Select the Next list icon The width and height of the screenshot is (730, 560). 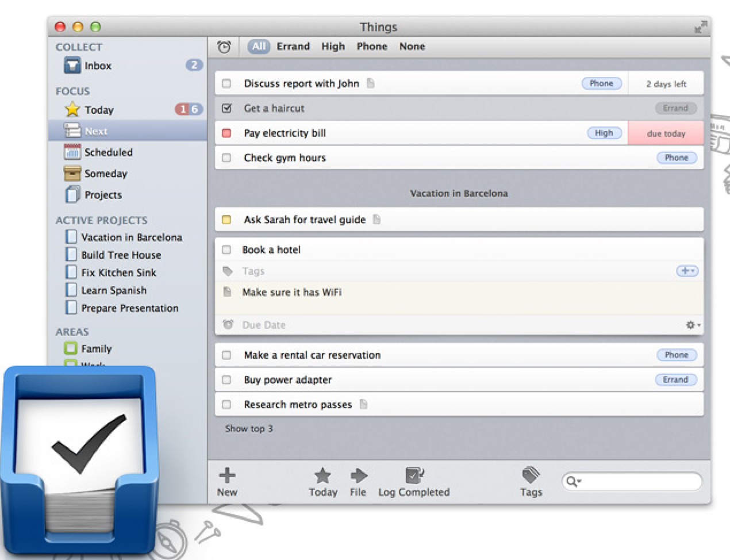(x=72, y=131)
